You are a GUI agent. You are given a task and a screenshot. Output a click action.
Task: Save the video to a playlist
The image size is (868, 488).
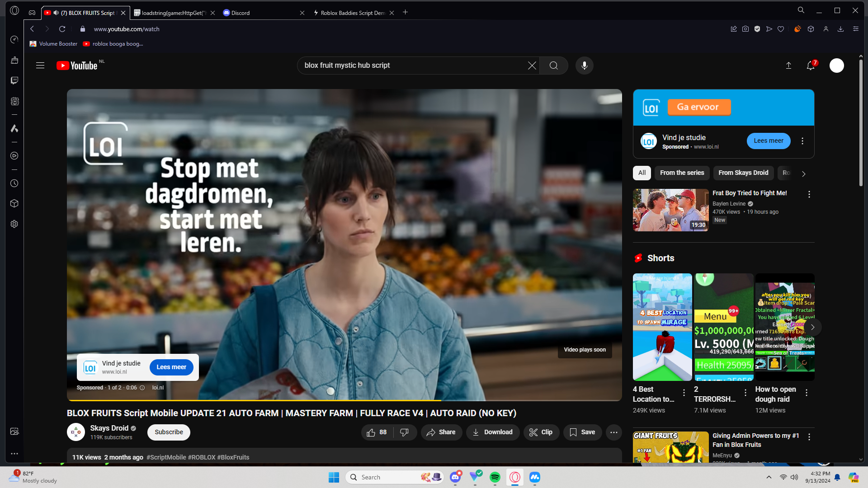click(582, 432)
